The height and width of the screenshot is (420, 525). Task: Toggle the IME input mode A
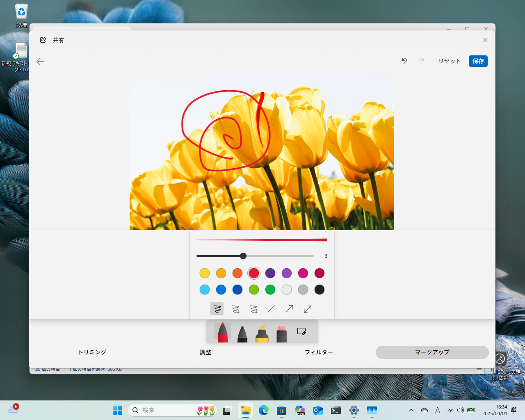tap(438, 410)
